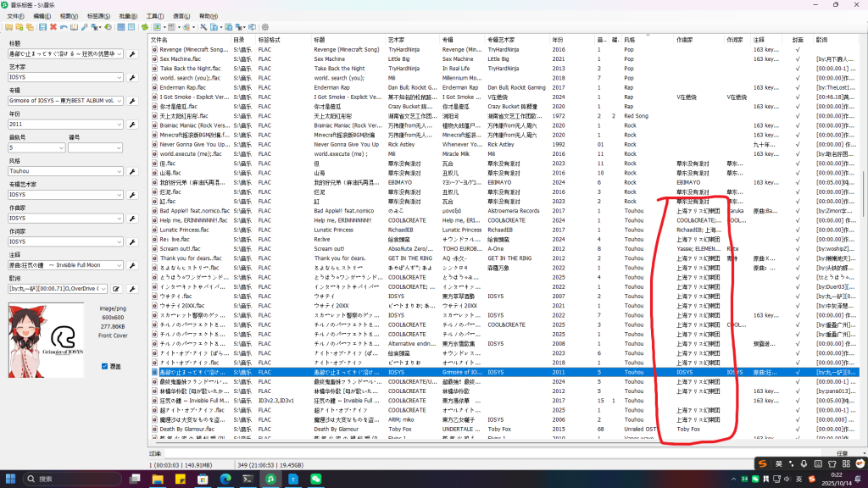Click the red X remove tag icon

[x=53, y=27]
